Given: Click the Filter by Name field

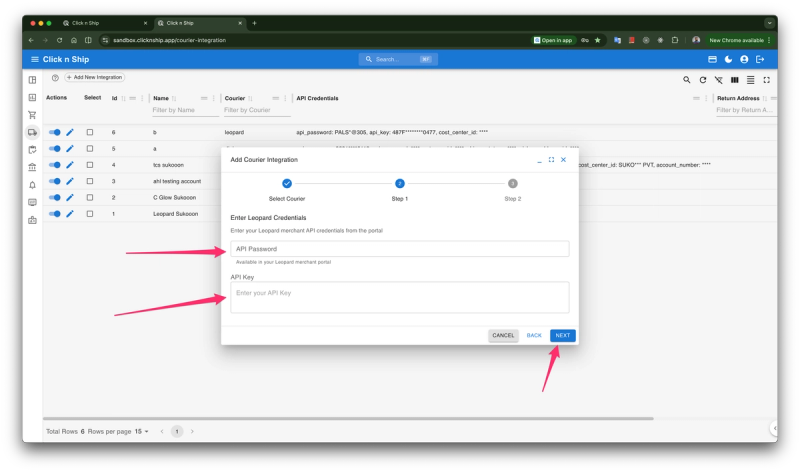Looking at the screenshot, I should (185, 110).
